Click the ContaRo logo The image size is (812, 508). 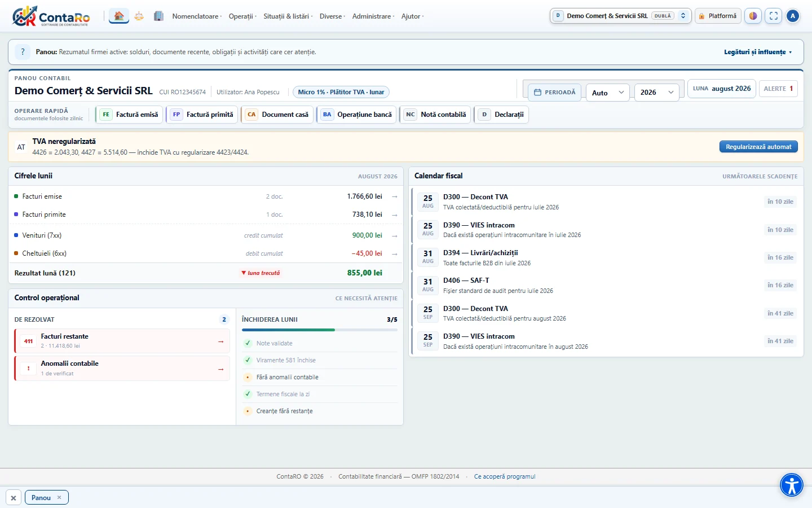pos(51,16)
